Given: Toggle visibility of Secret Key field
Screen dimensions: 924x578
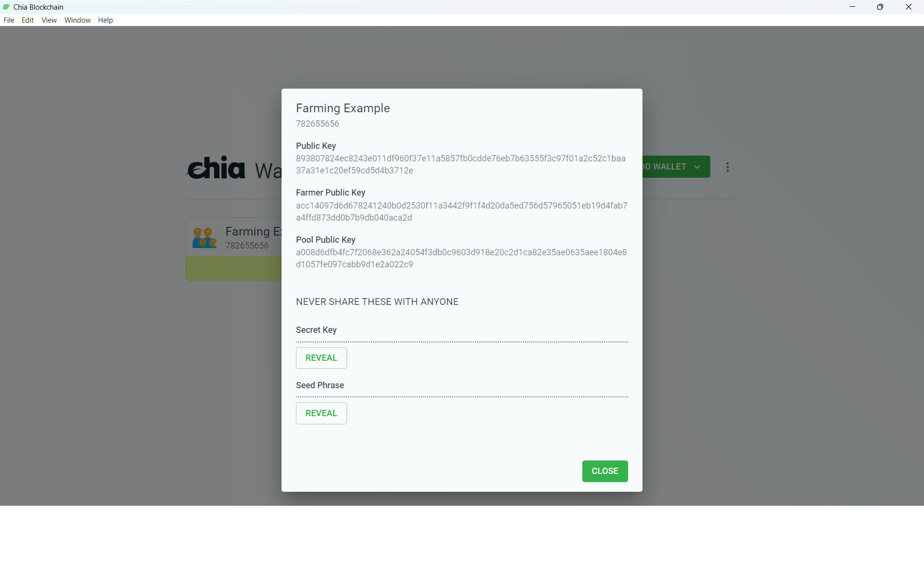Looking at the screenshot, I should pos(321,357).
